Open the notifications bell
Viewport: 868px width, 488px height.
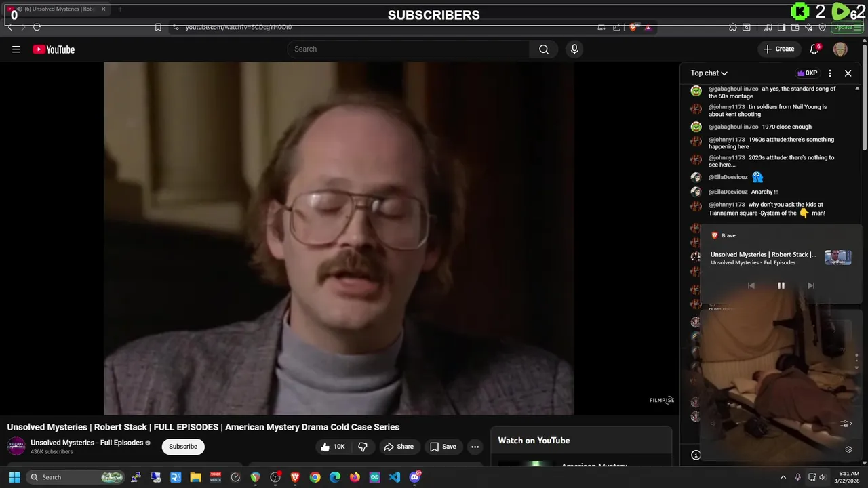point(815,49)
